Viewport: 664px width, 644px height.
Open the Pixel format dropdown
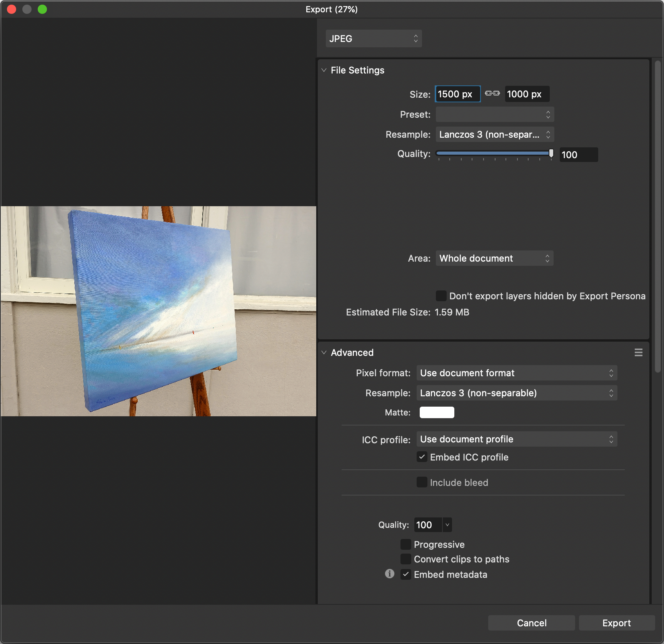tap(517, 373)
